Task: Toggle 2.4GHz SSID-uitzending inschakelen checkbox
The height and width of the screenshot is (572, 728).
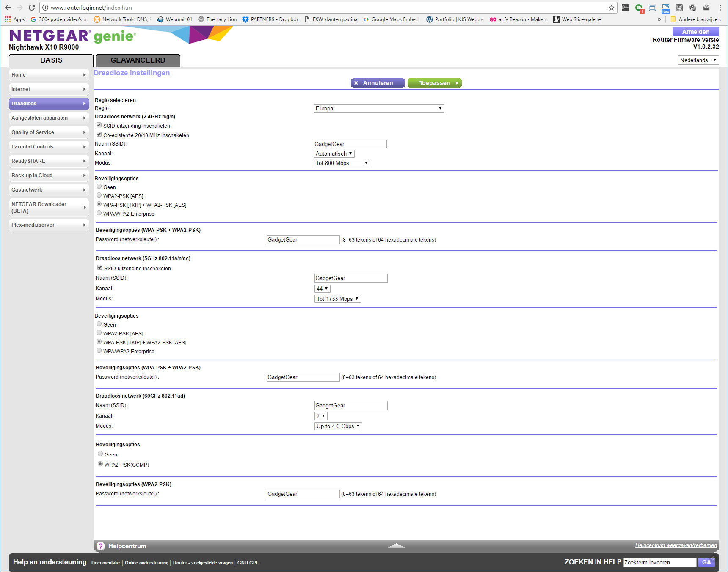Action: 99,125
